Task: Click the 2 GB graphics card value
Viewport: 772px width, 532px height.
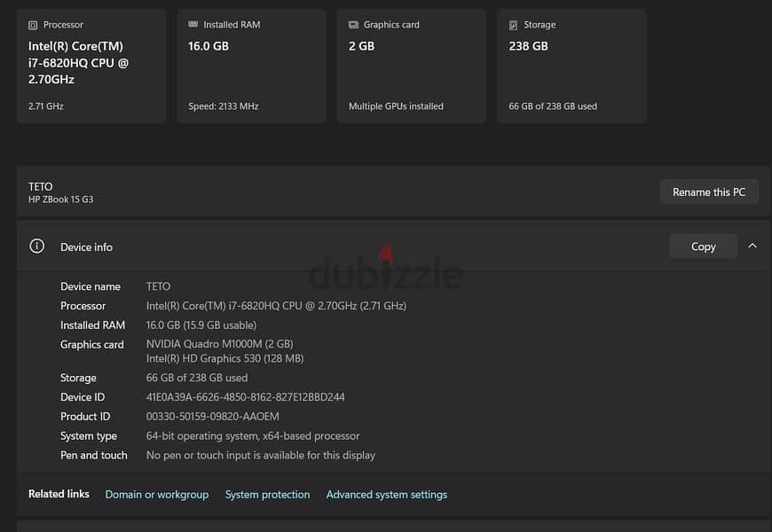Action: pyautogui.click(x=361, y=46)
